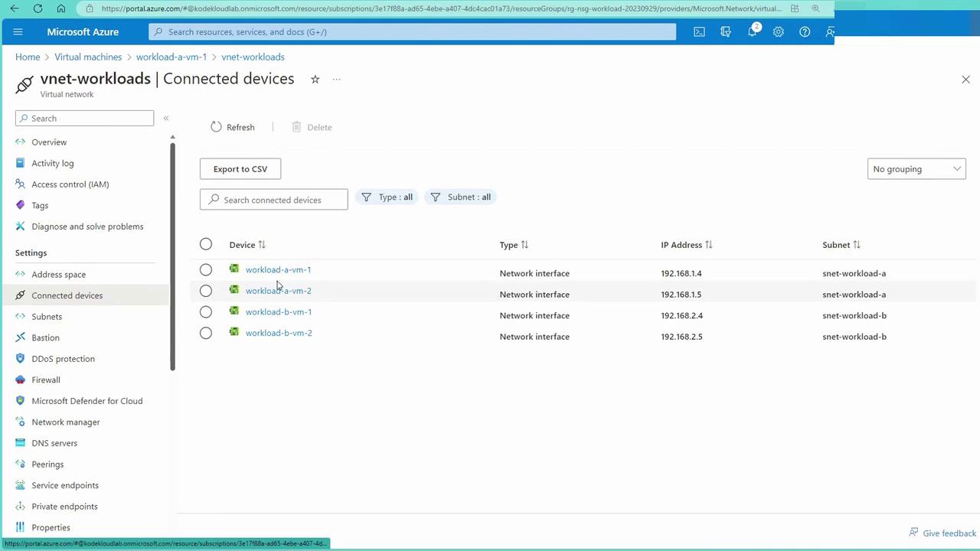This screenshot has height=551, width=980.
Task: Open portal settings gear icon
Action: [778, 32]
